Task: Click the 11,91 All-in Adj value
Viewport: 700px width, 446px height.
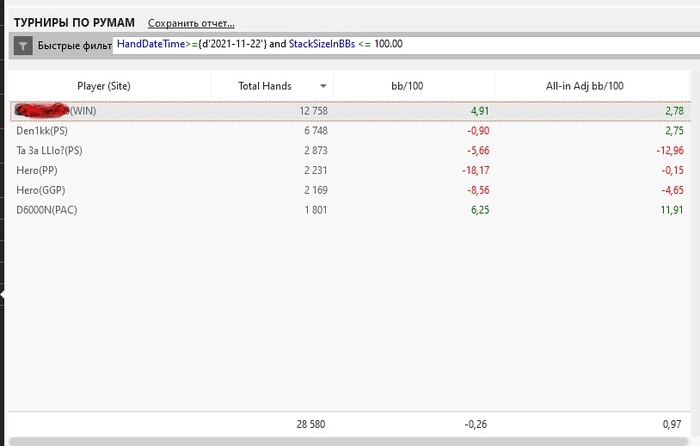Action: click(x=672, y=210)
